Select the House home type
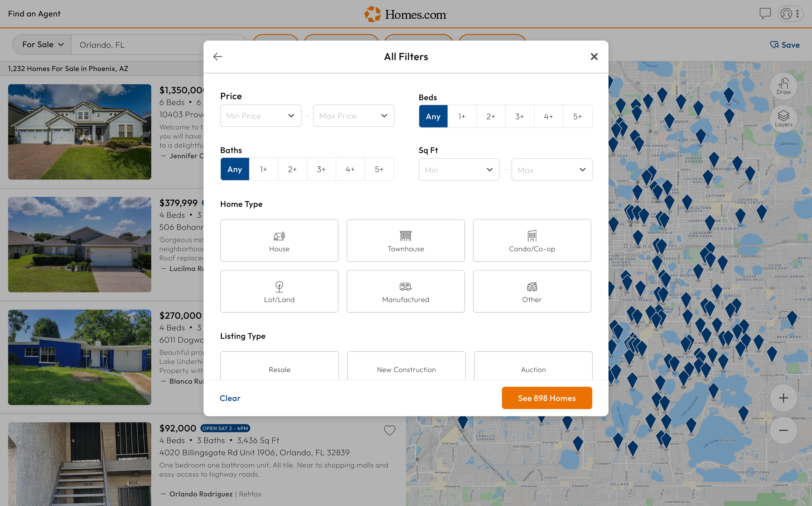 click(x=279, y=241)
